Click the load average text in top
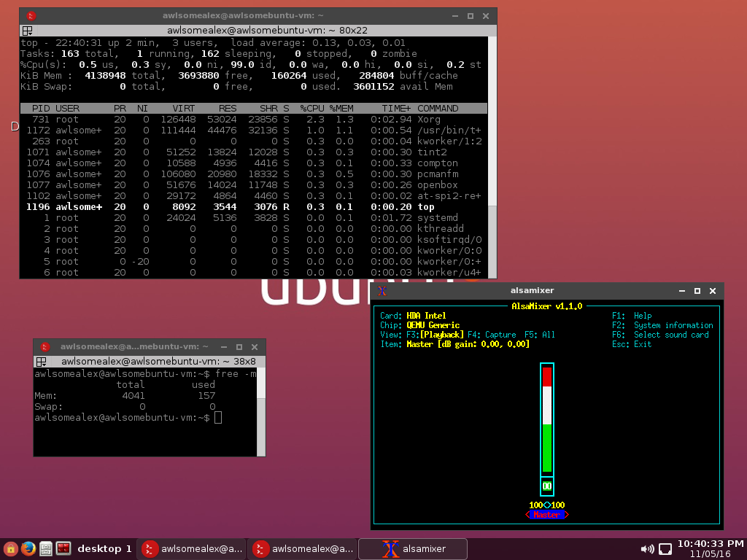The width and height of the screenshot is (747, 560). coord(318,43)
